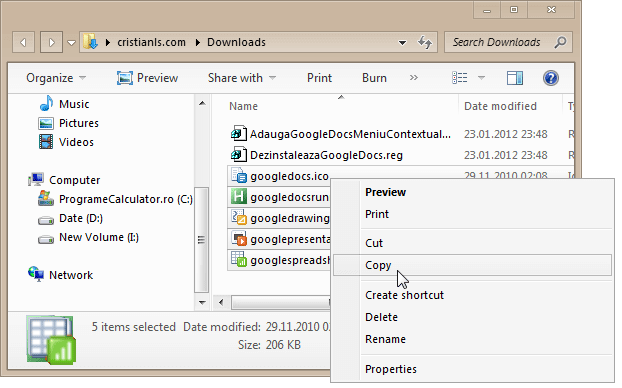Viewport: 622px width, 388px height.
Task: Click file list horizontal scroll left arrow
Action: pyautogui.click(x=221, y=303)
